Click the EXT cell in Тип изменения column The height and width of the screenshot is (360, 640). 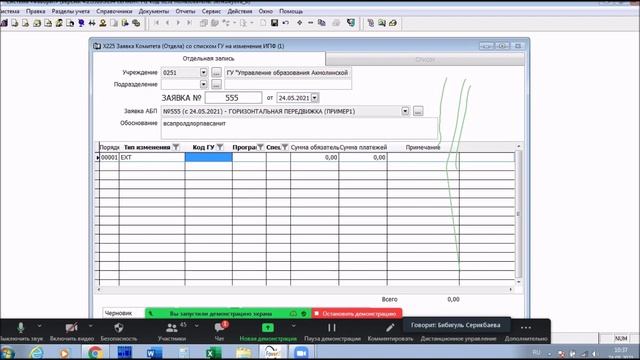(152, 157)
